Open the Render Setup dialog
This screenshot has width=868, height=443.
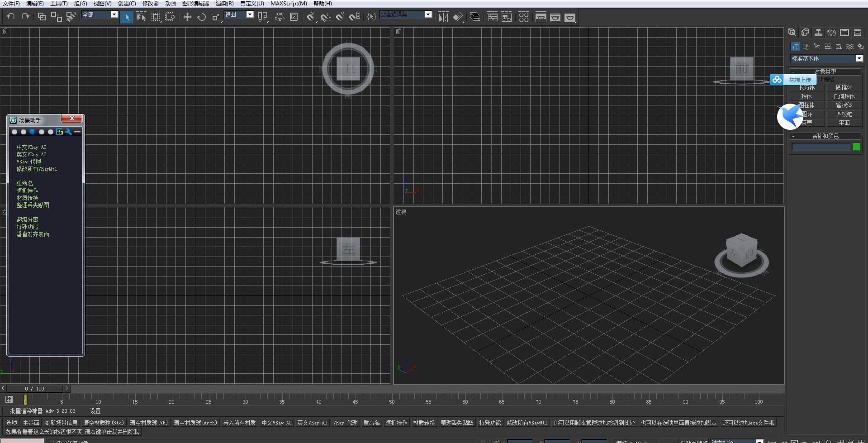(x=541, y=17)
